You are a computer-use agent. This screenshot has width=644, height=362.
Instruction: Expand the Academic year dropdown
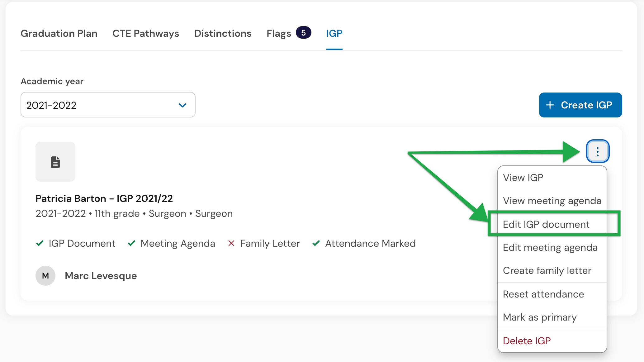coord(108,105)
